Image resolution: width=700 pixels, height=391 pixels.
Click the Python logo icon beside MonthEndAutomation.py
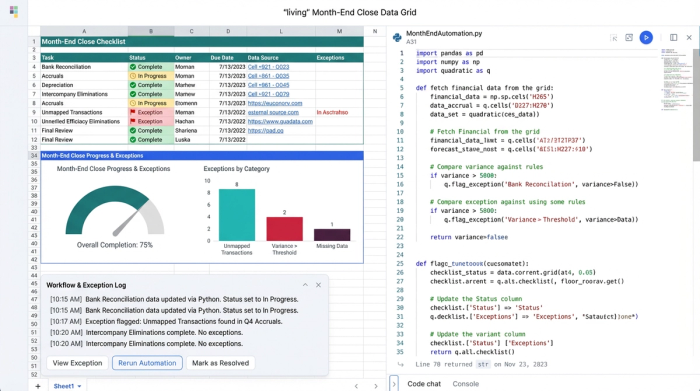(397, 37)
